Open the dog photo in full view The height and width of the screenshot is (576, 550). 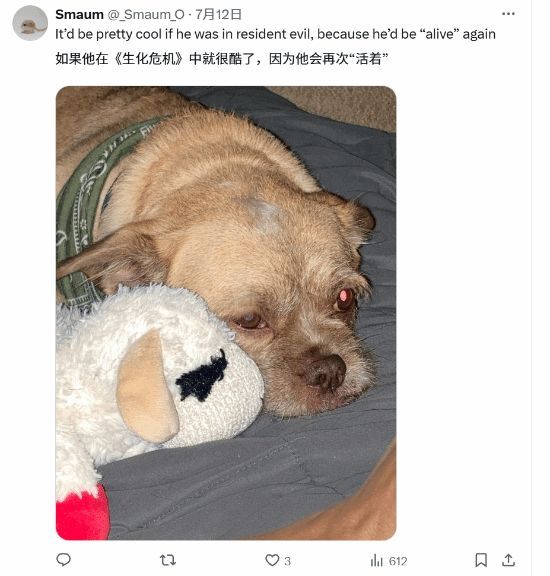[226, 313]
